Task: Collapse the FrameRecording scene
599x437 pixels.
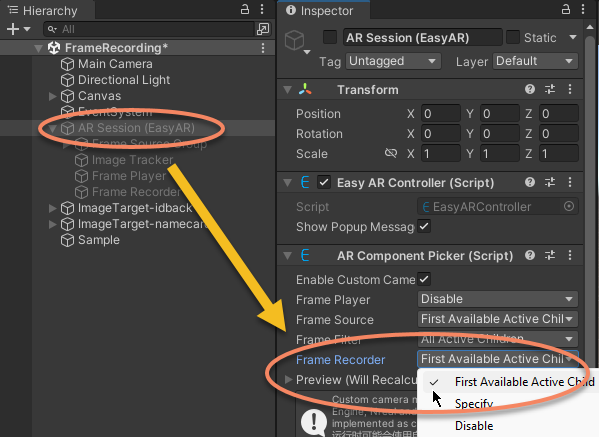Action: [x=38, y=48]
